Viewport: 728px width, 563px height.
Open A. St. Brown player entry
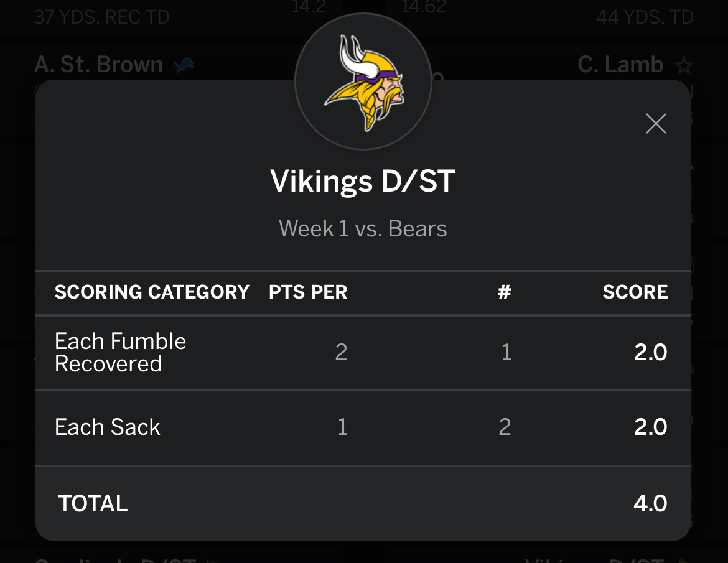tap(98, 65)
